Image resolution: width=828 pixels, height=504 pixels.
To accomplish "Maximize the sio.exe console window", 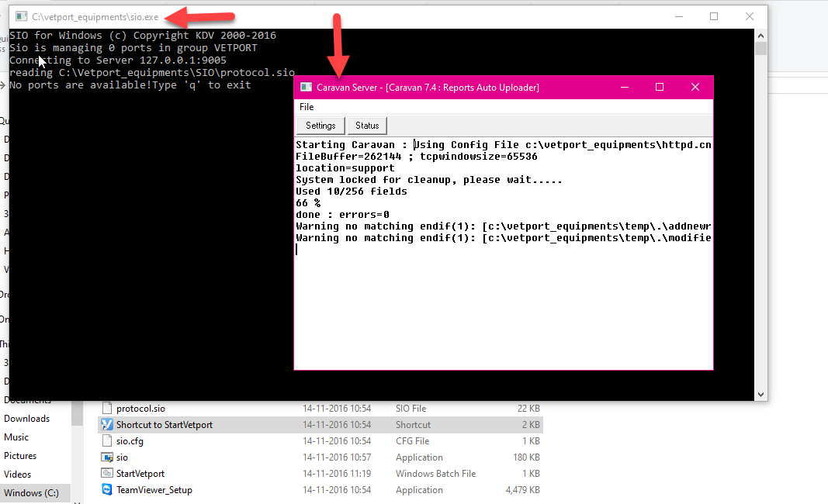I will [x=714, y=17].
